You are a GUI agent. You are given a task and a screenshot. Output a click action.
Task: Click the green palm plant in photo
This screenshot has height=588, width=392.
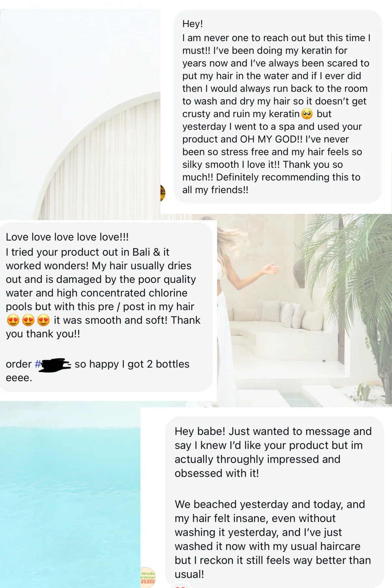358,276
